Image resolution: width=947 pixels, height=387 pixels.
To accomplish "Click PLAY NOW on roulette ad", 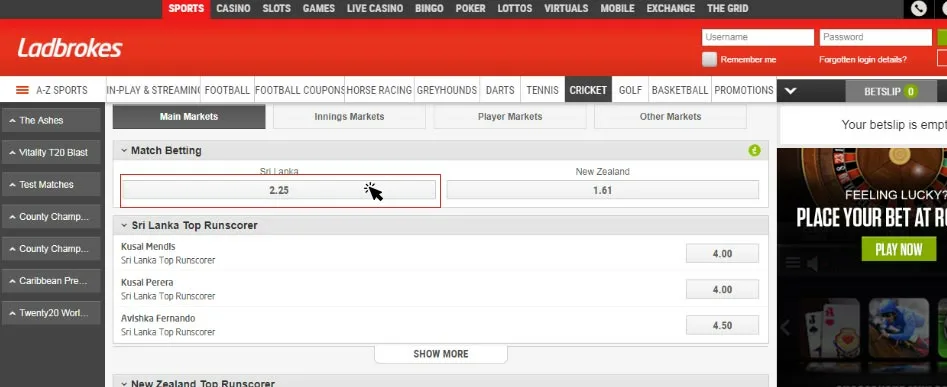I will pos(899,249).
